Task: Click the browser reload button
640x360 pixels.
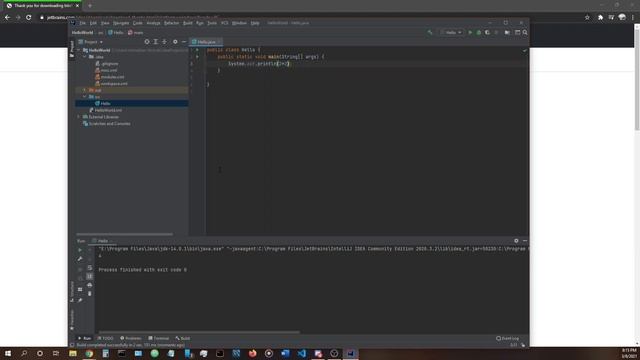Action: [29, 18]
